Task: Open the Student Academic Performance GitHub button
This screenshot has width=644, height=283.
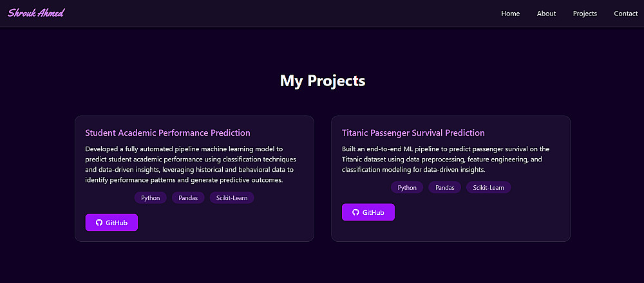Action: [x=111, y=223]
